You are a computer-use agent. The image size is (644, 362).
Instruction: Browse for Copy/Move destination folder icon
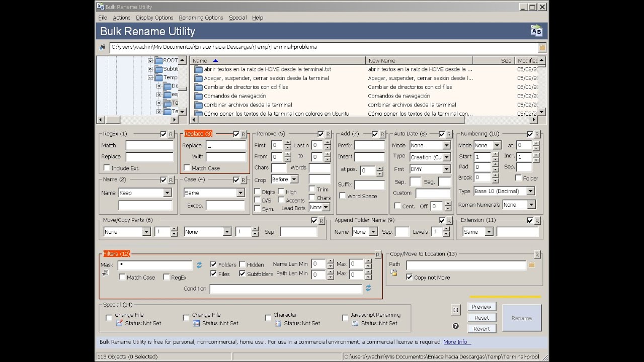[x=532, y=265]
